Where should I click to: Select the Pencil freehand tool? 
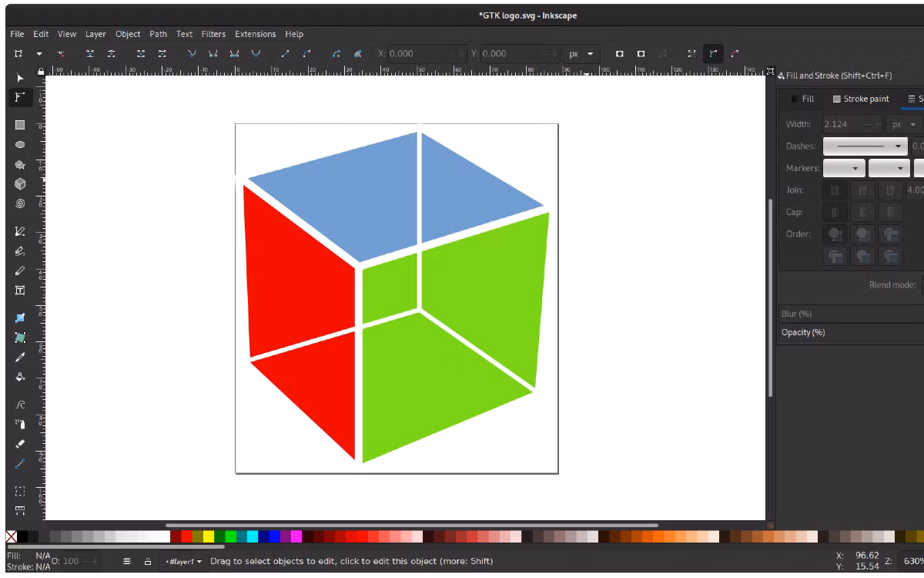20,271
